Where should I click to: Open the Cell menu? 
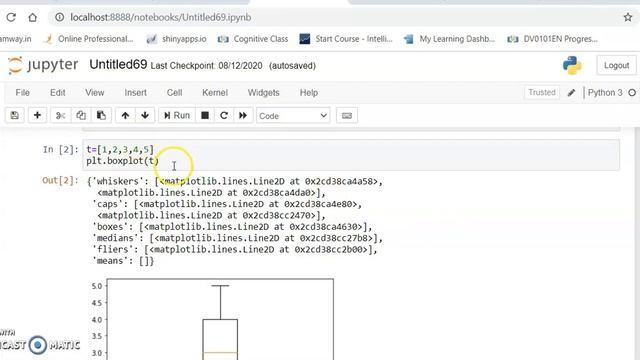[x=174, y=93]
